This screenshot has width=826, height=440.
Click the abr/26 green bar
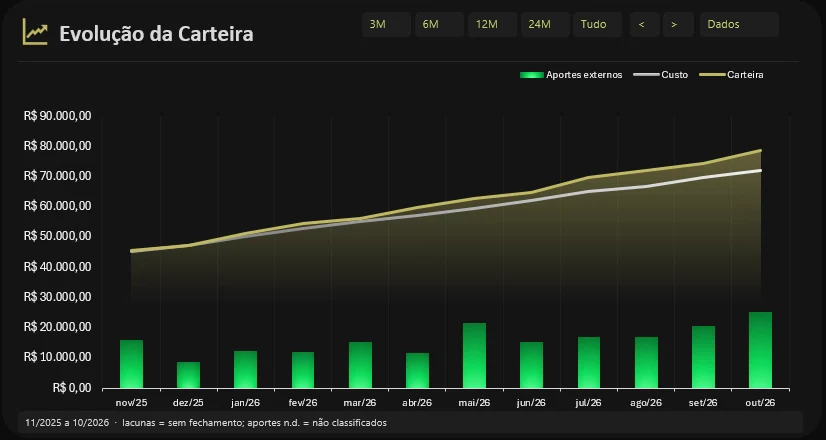click(x=417, y=370)
